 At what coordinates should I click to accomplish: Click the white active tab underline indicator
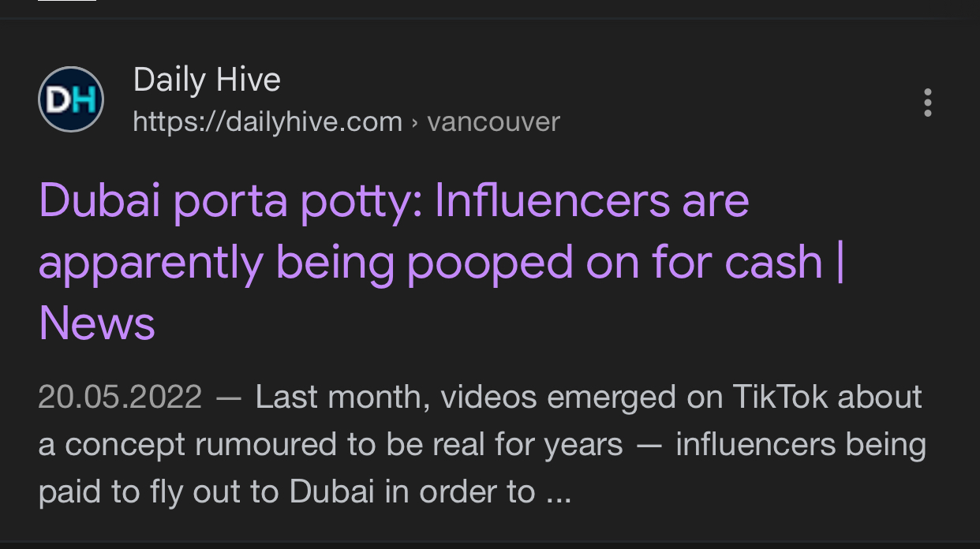67,1
